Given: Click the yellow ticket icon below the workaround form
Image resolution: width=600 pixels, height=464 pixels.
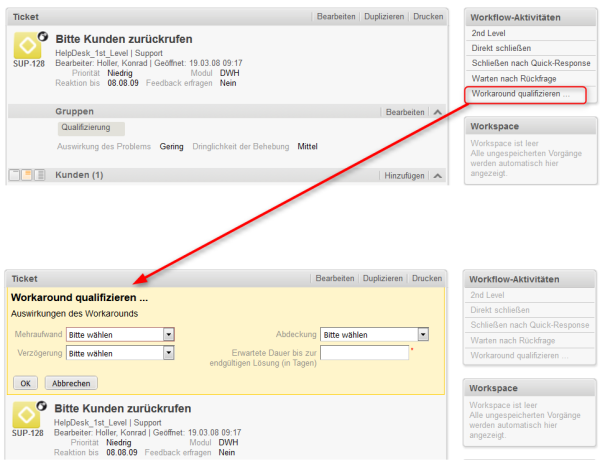Looking at the screenshot, I should (28, 413).
